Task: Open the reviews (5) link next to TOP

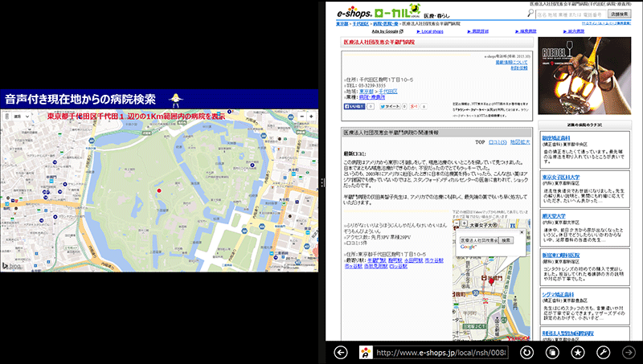Action: tap(498, 142)
